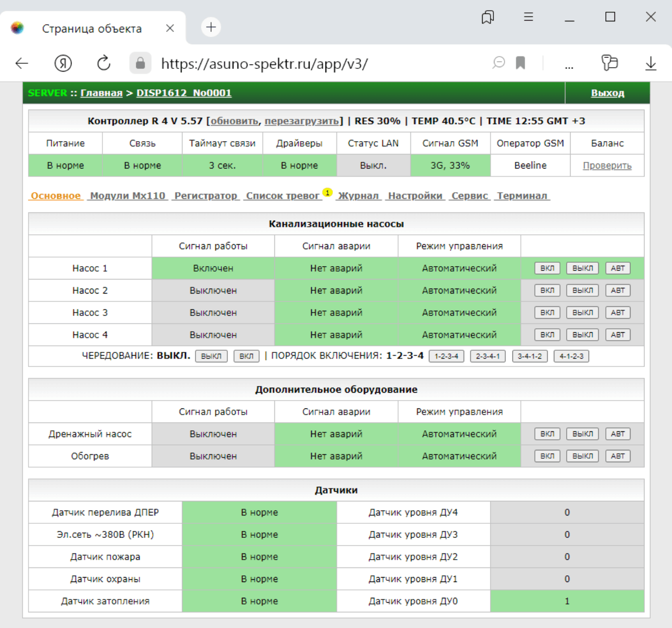Turn on Насос 3 with ВКЛ
672x628 pixels.
[547, 313]
